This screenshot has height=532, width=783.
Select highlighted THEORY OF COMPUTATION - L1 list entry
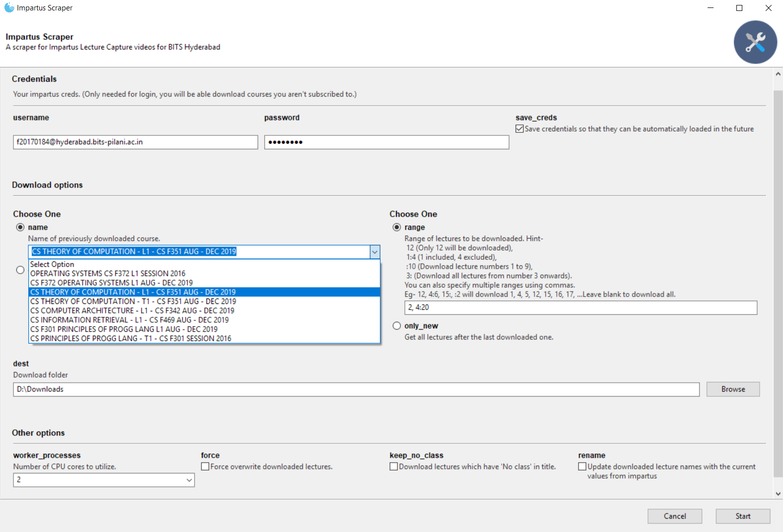click(x=204, y=292)
